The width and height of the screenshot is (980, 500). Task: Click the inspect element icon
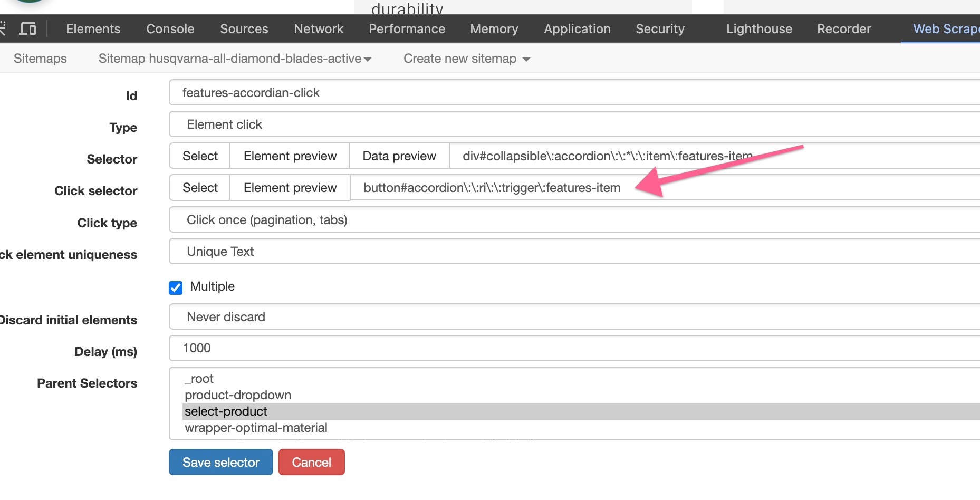click(3, 28)
